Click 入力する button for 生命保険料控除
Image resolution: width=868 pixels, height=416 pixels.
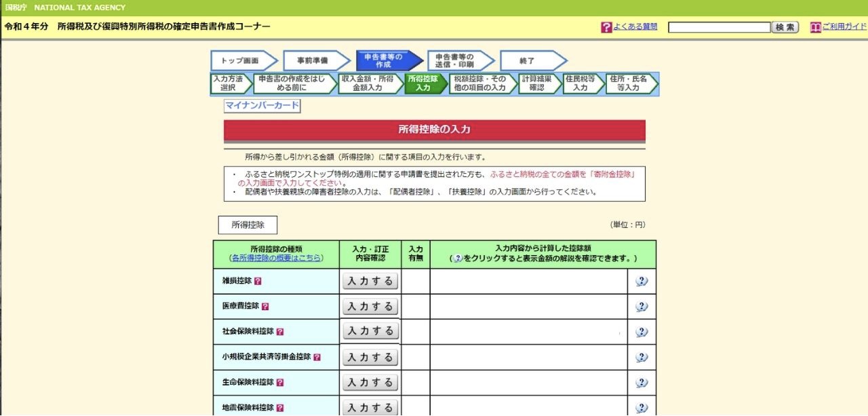(370, 383)
